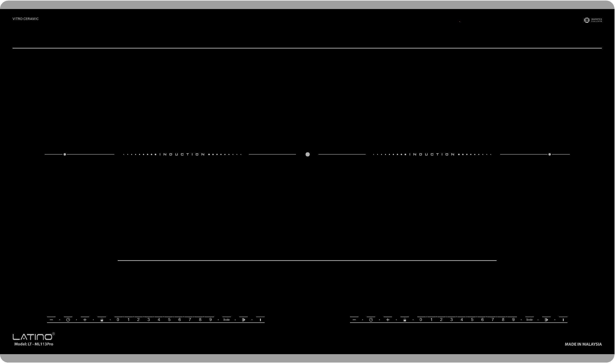Image resolution: width=615 pixels, height=364 pixels.
Task: Set left zone power level to 6
Action: (x=179, y=320)
